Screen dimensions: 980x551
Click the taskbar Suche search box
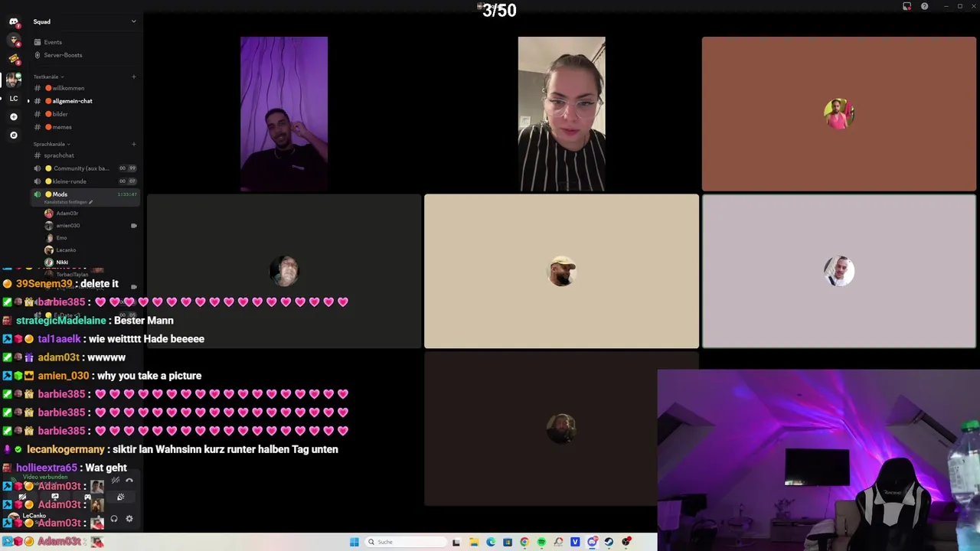pyautogui.click(x=406, y=542)
